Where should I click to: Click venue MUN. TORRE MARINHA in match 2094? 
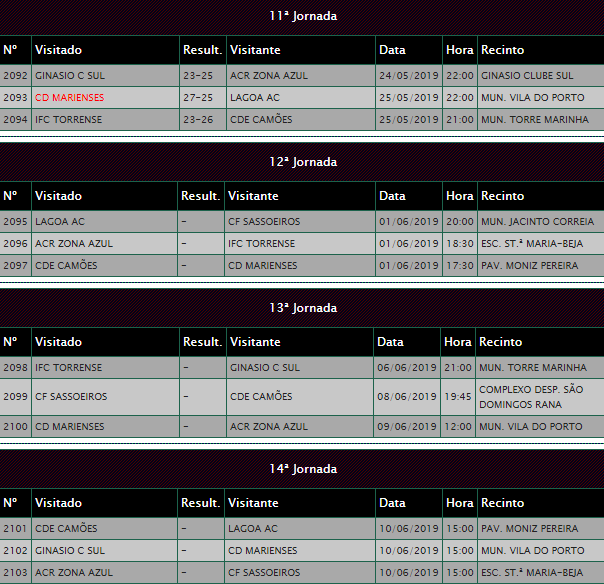[535, 119]
